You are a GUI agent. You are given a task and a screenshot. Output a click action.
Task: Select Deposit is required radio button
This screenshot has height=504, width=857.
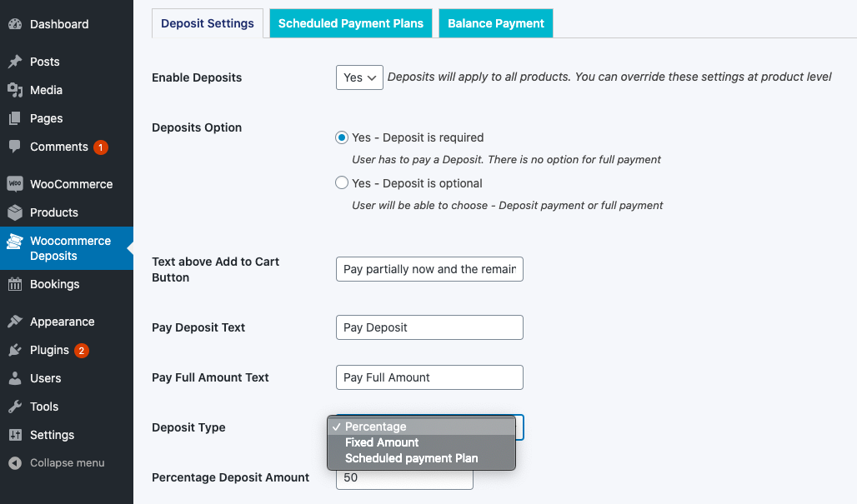pos(342,137)
